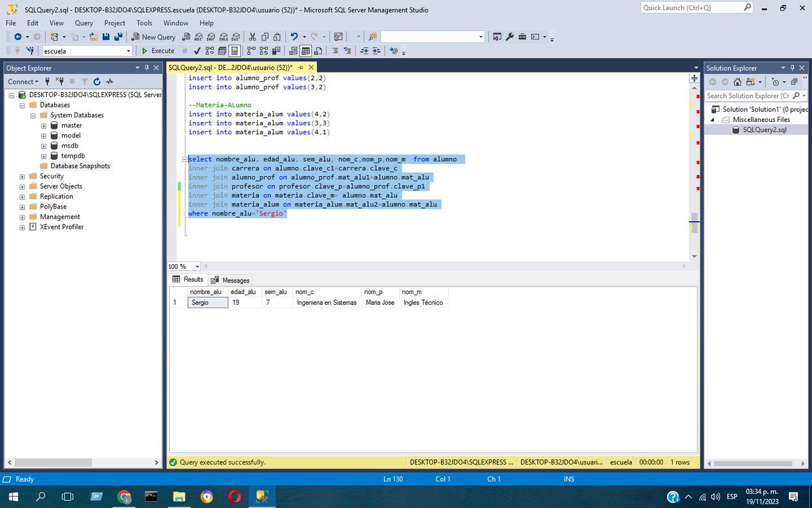Select the Sergio cell in the results grid
This screenshot has width=812, height=508.
[206, 302]
